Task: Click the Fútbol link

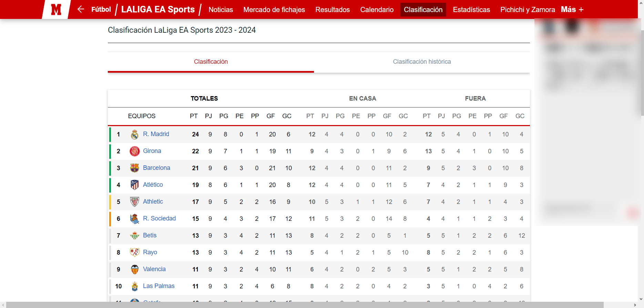Action: (101, 9)
